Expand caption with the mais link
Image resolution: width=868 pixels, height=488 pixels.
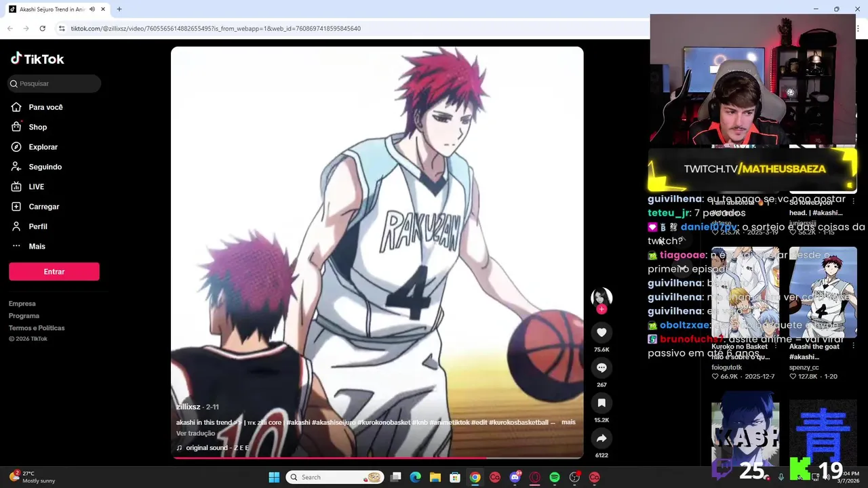click(568, 422)
